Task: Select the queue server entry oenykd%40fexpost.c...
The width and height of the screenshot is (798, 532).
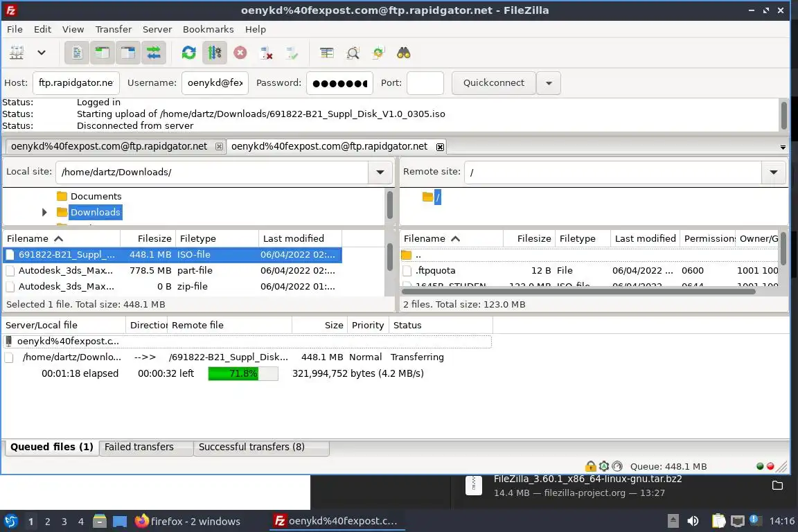Action: 247,342
